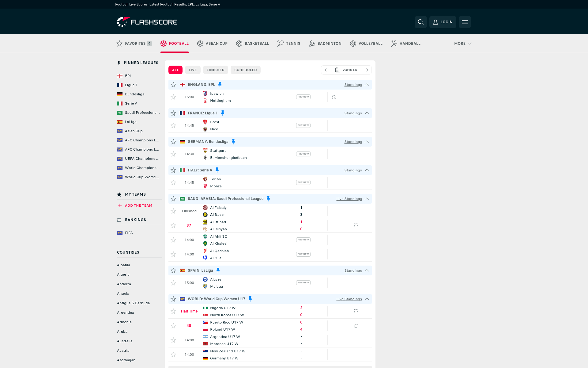Collapse the Saudi Professional League section chevron
This screenshot has width=588, height=368.
367,199
